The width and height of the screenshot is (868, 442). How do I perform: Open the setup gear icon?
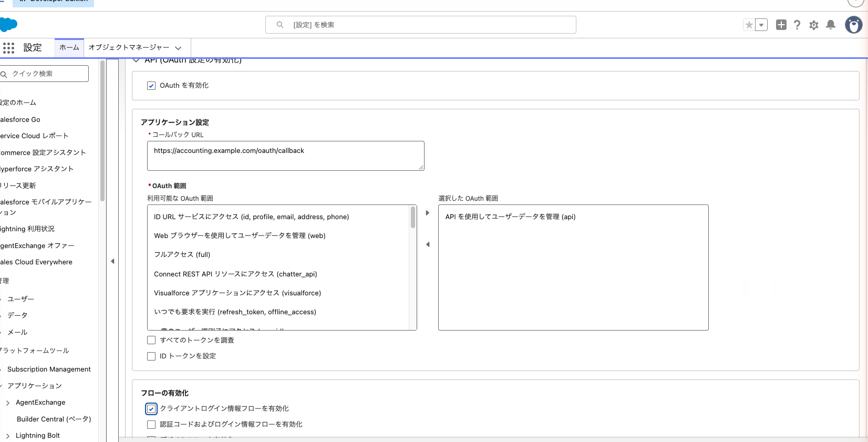814,25
